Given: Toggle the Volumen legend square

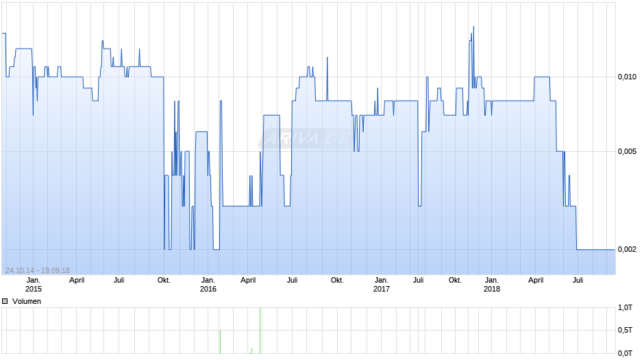Looking at the screenshot, I should (x=5, y=301).
